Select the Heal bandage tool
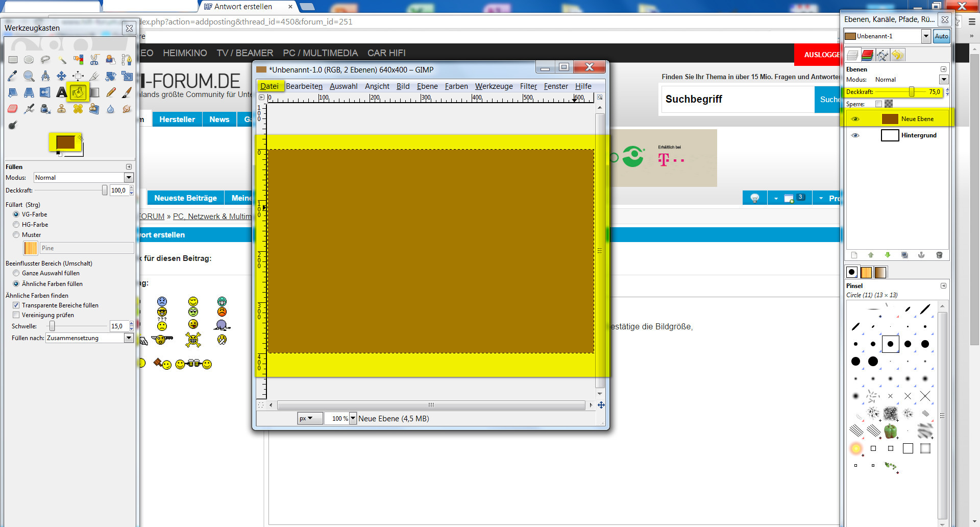Image resolution: width=980 pixels, height=527 pixels. click(x=78, y=109)
